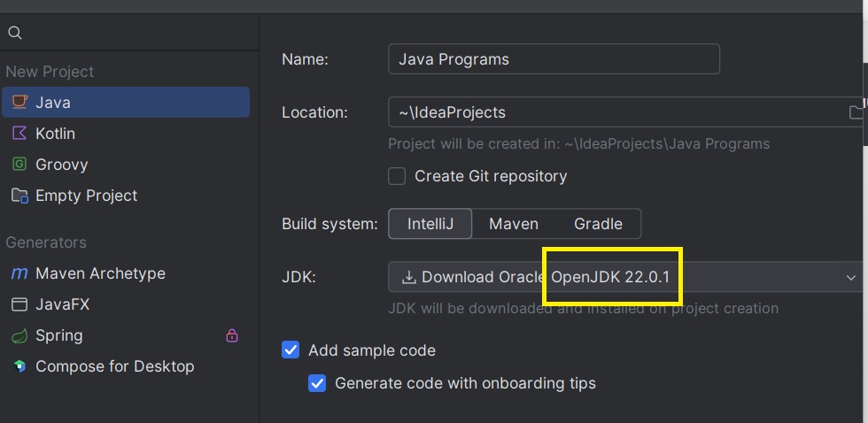This screenshot has height=423, width=868.
Task: Click the Compose for Desktop icon
Action: coord(19,366)
